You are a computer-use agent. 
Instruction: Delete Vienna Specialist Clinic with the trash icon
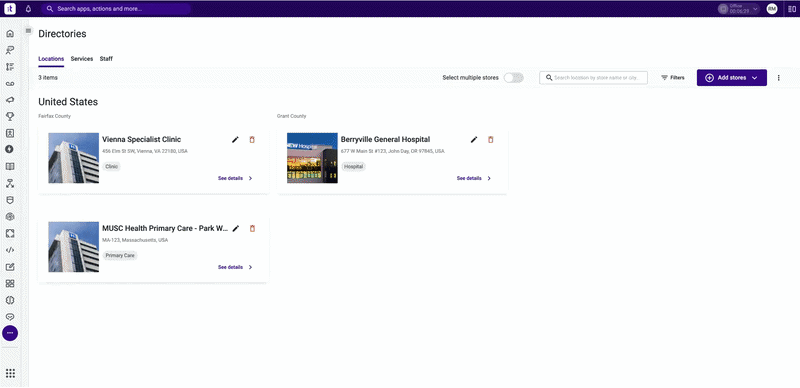pos(252,139)
